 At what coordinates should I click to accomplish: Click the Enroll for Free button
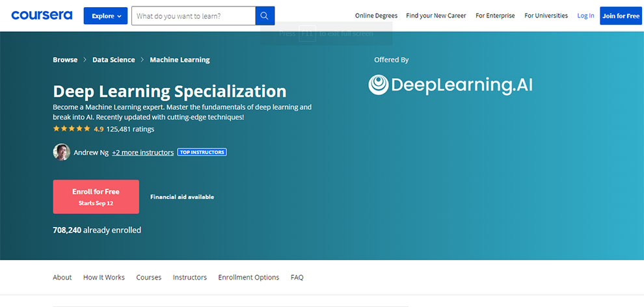coord(96,196)
